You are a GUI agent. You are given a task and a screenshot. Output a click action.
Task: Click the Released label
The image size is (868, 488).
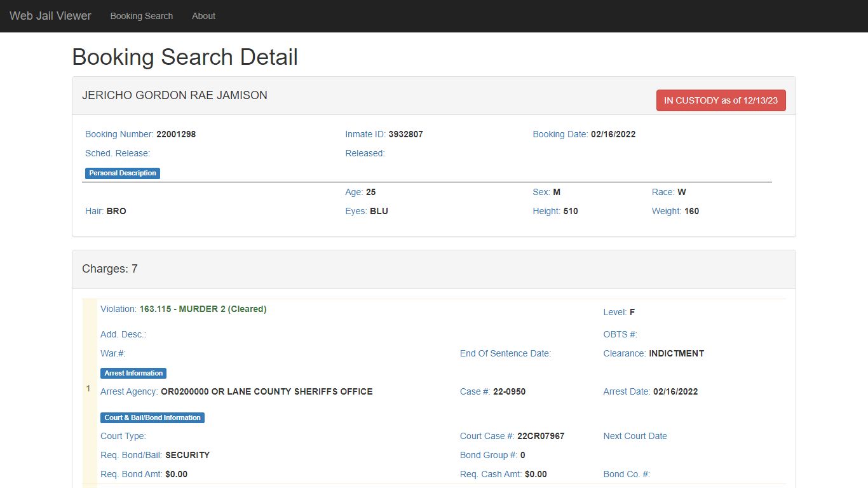pyautogui.click(x=365, y=153)
